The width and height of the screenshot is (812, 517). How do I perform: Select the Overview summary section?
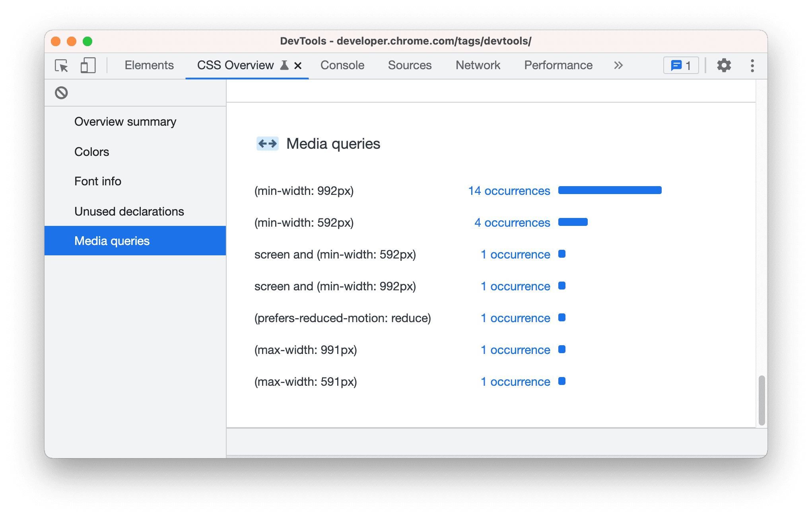(x=126, y=121)
